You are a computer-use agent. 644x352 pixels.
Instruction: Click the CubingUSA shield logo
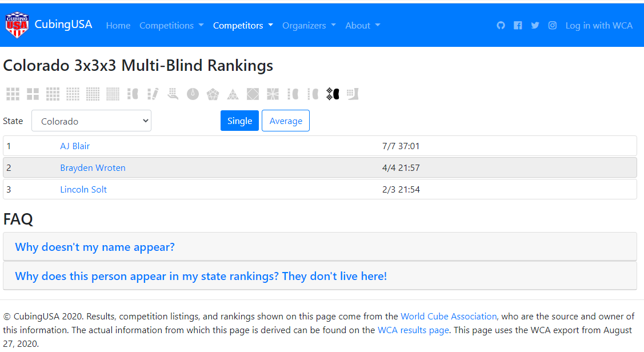point(17,25)
